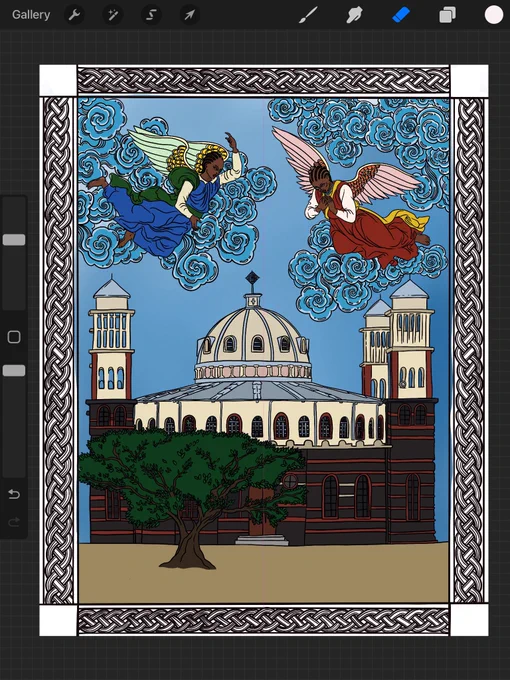Select the Smudge finger tool
This screenshot has height=680, width=510.
354,15
